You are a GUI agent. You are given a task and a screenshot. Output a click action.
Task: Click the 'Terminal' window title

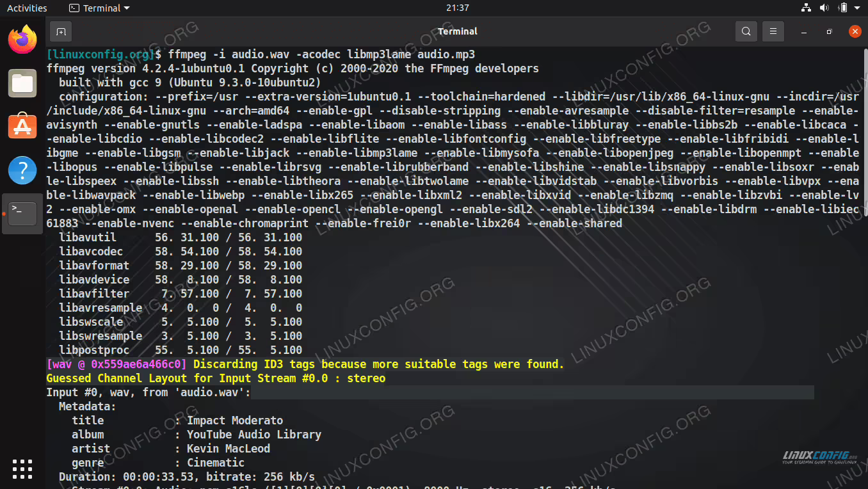458,31
